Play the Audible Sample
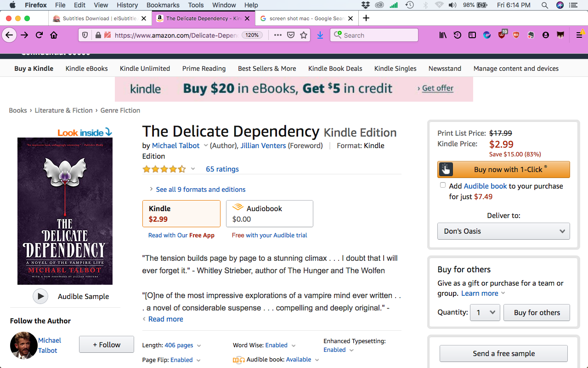Viewport: 588px width, 368px height. 40,296
